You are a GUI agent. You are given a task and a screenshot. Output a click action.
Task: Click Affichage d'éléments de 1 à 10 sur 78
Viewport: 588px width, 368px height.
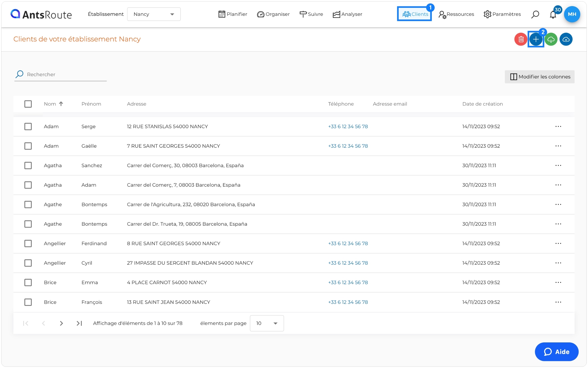tap(138, 323)
